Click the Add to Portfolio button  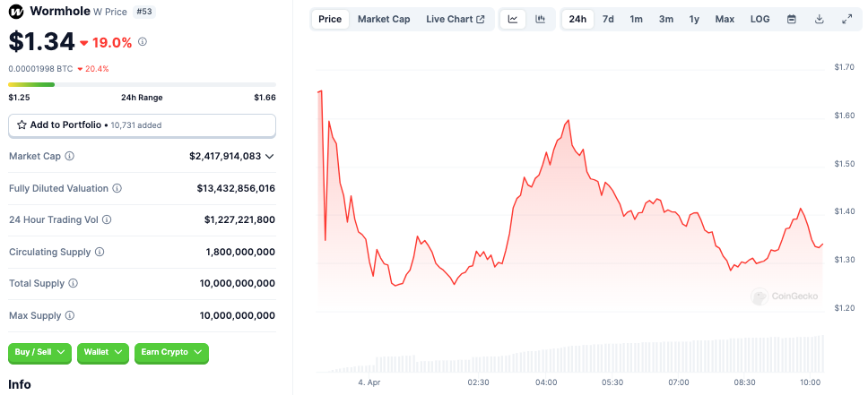pos(142,125)
